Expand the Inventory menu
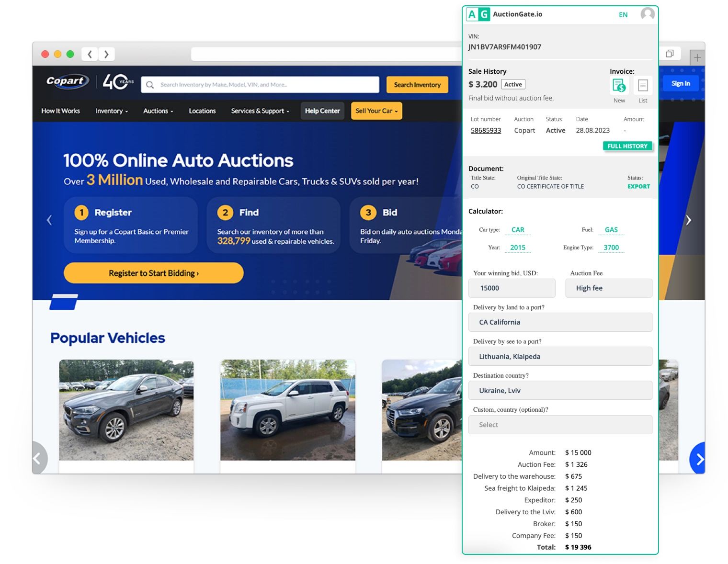 tap(112, 111)
